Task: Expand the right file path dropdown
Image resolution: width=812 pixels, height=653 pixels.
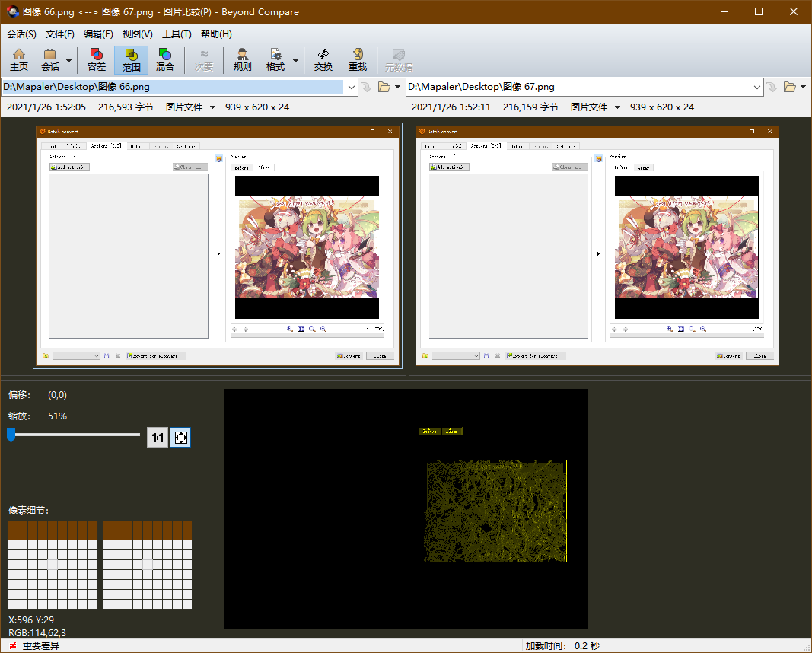Action: tap(757, 87)
